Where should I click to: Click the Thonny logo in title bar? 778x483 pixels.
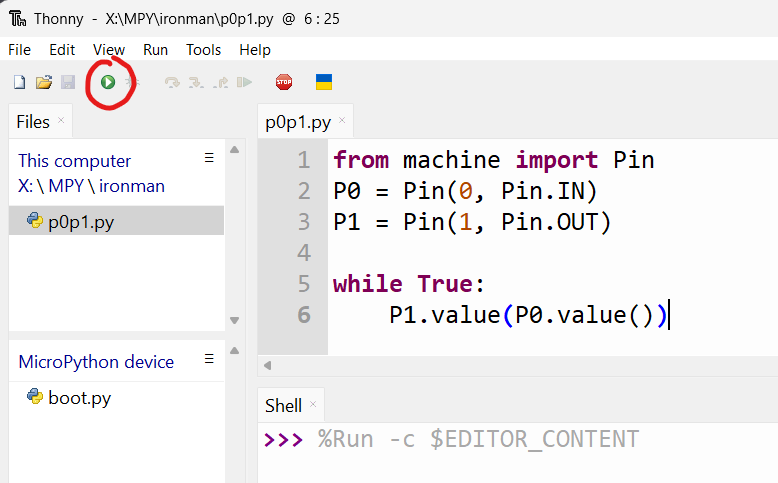(x=17, y=18)
